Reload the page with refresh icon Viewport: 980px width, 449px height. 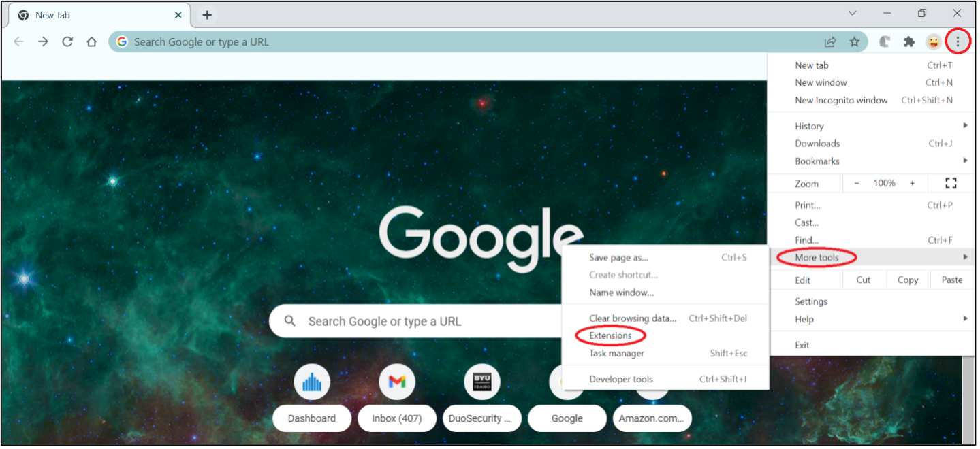pos(67,42)
